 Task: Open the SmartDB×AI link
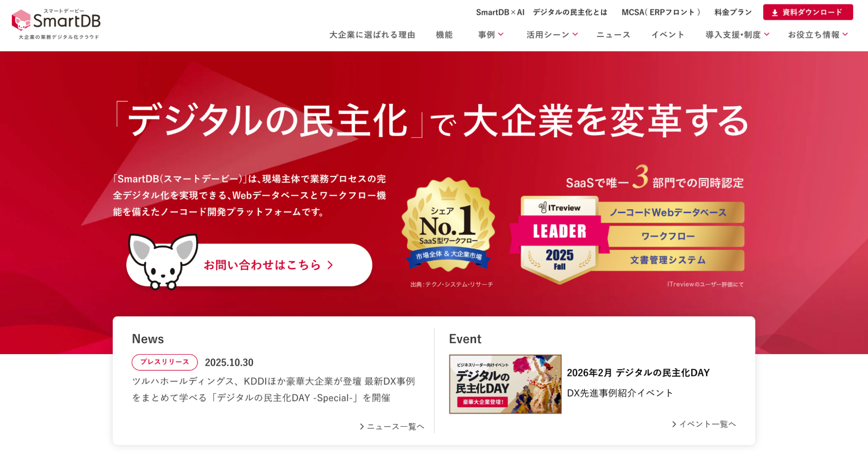coord(500,12)
